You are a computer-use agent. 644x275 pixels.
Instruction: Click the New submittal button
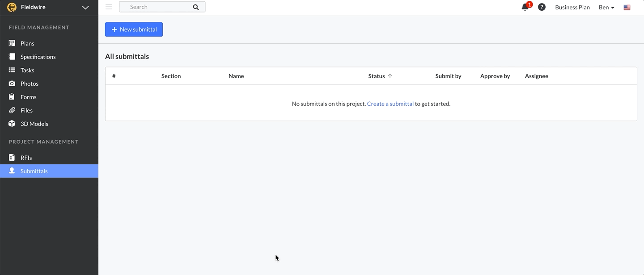tap(134, 29)
